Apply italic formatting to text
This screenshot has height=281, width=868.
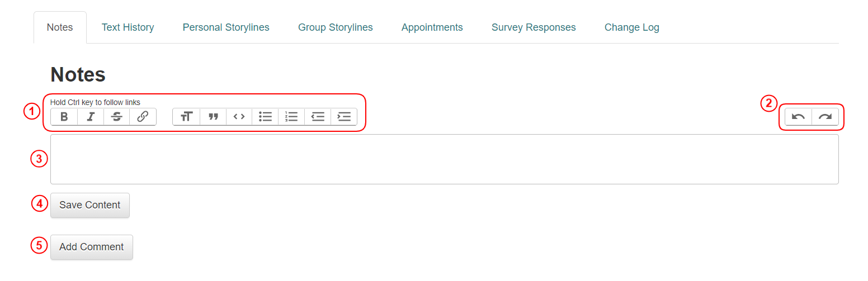tap(91, 117)
